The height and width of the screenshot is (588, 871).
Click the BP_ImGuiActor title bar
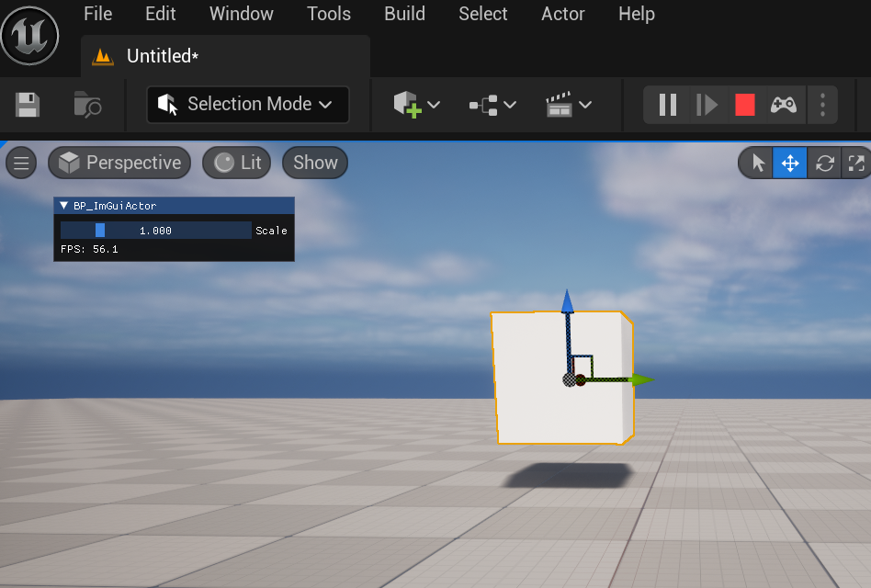[174, 206]
